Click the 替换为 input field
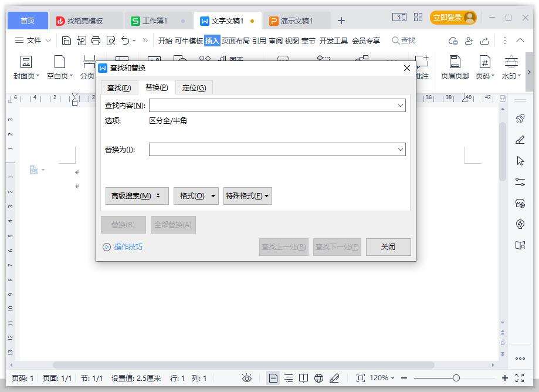 pyautogui.click(x=277, y=150)
